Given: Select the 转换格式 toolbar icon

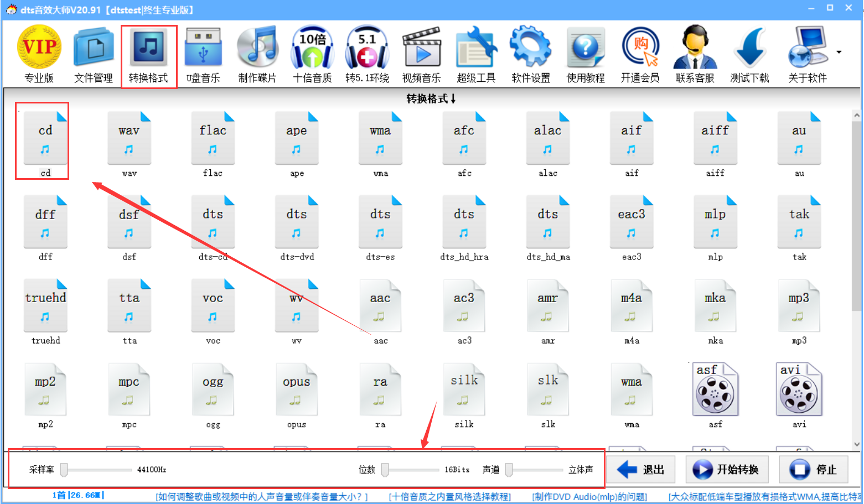Looking at the screenshot, I should [x=148, y=56].
